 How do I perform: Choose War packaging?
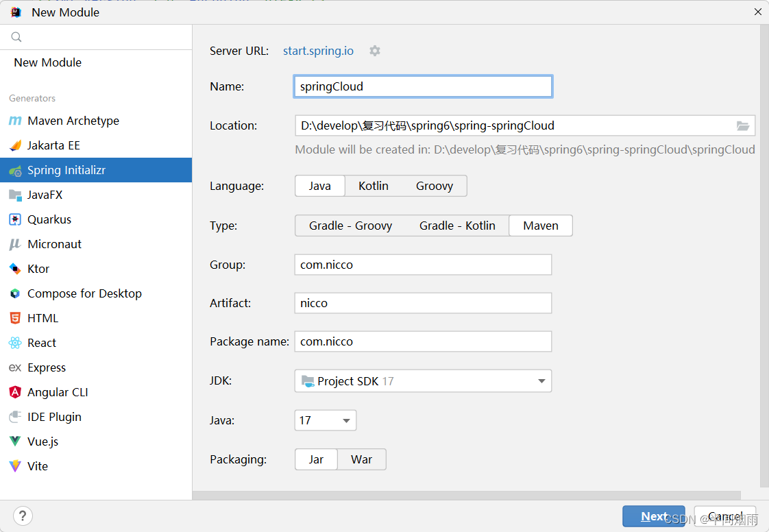361,459
